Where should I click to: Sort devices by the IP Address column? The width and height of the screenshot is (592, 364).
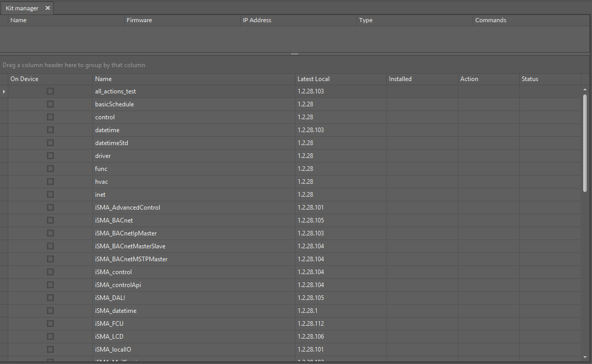click(257, 20)
